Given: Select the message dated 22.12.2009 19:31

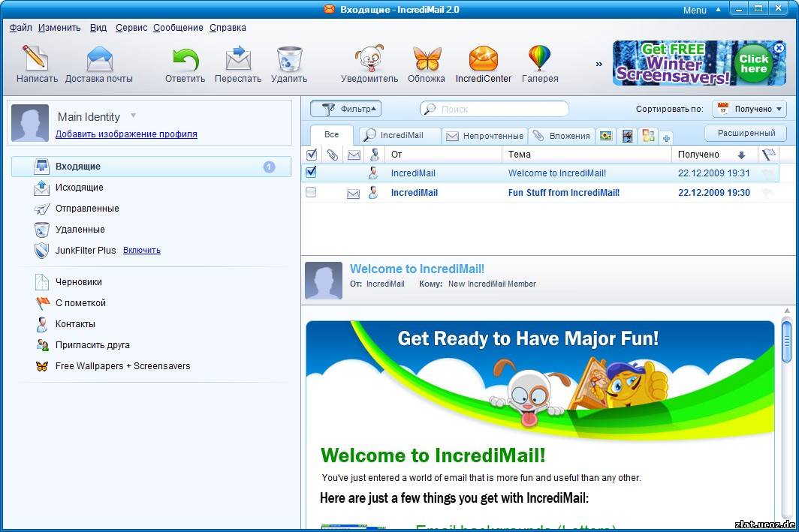Looking at the screenshot, I should (x=540, y=173).
